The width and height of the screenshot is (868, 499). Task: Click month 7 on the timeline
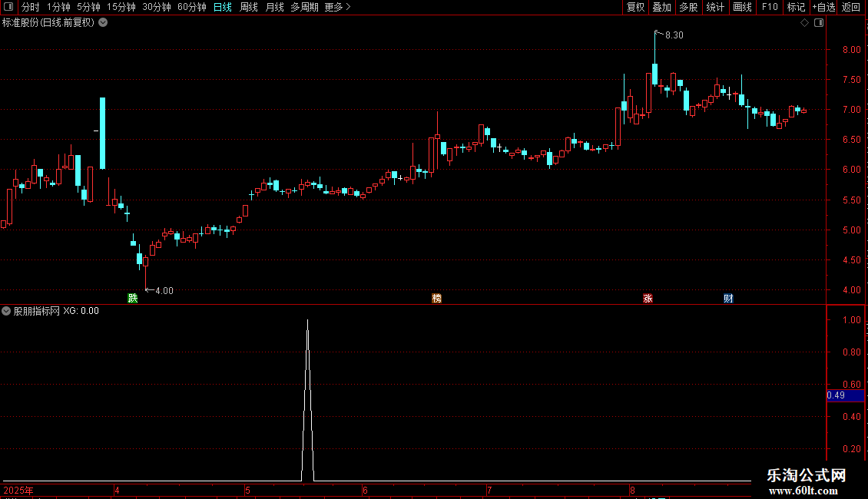(489, 490)
